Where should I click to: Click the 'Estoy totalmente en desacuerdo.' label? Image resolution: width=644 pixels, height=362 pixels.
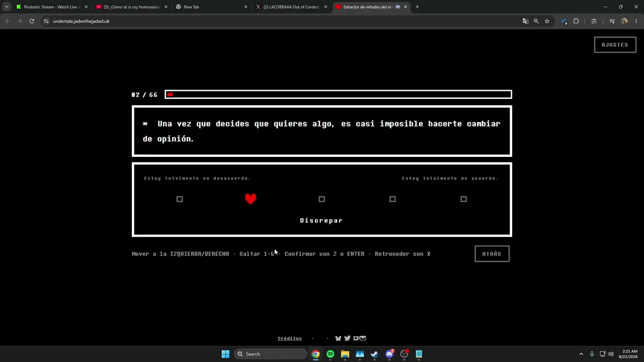click(197, 178)
